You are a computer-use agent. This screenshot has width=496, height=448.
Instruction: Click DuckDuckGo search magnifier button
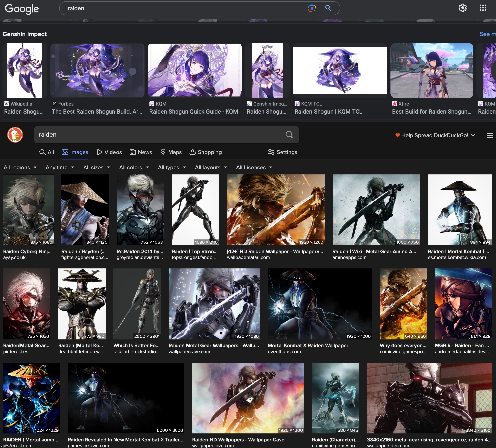click(x=289, y=134)
